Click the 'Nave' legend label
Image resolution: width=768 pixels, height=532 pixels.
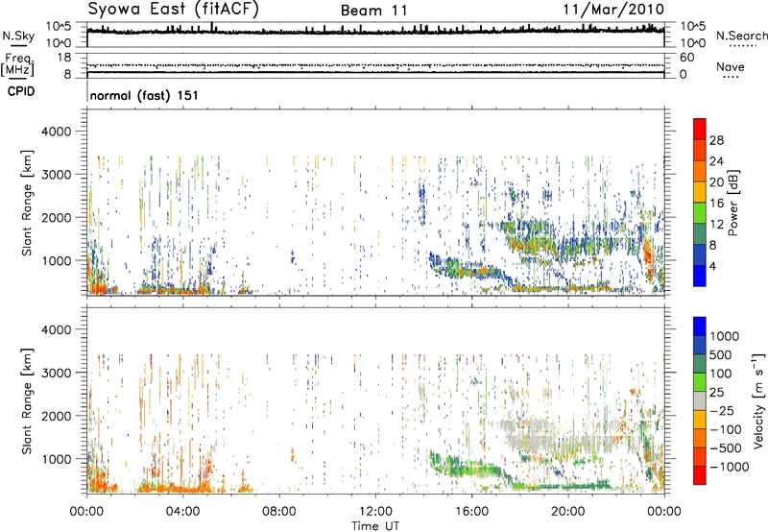(731, 66)
